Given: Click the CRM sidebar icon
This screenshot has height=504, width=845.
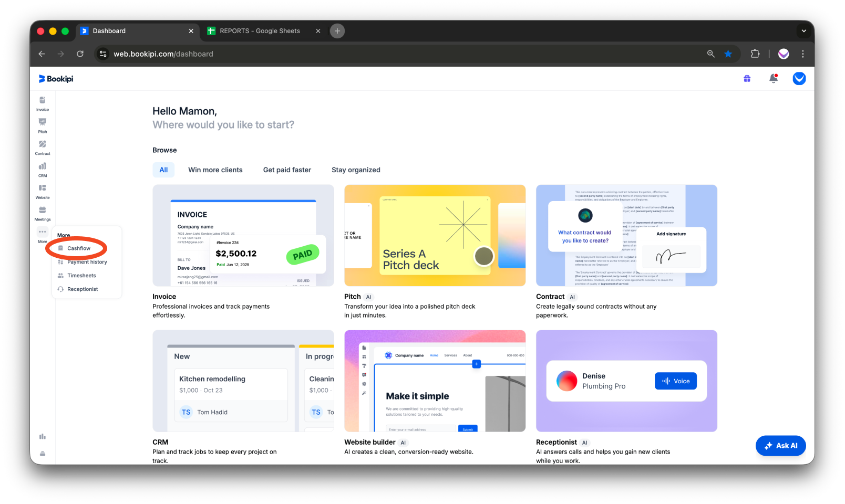Looking at the screenshot, I should [42, 169].
